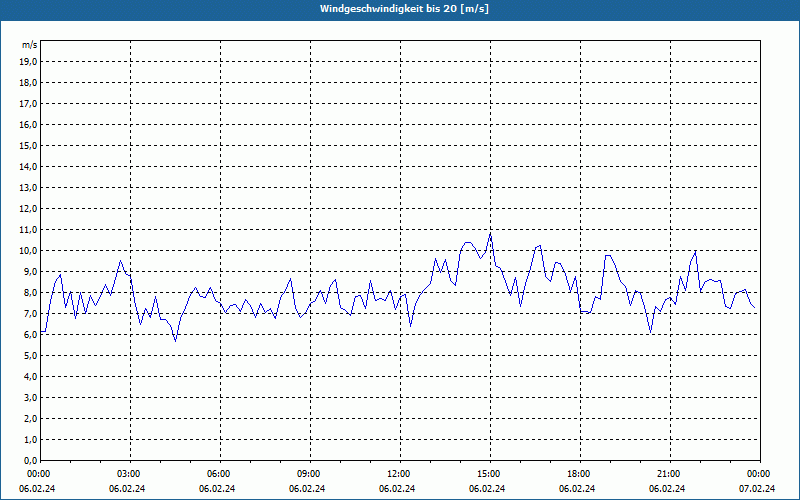Select the "09:00" time axis label

(310, 474)
